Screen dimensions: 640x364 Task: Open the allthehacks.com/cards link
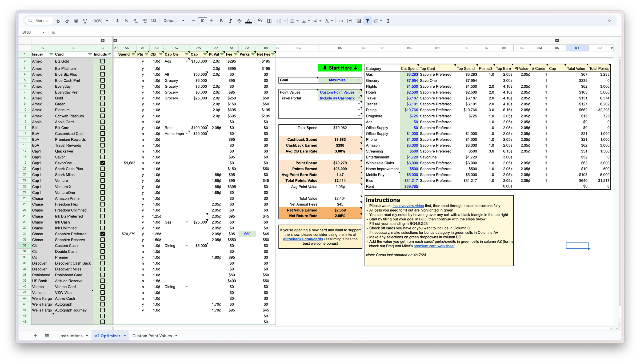(303, 239)
